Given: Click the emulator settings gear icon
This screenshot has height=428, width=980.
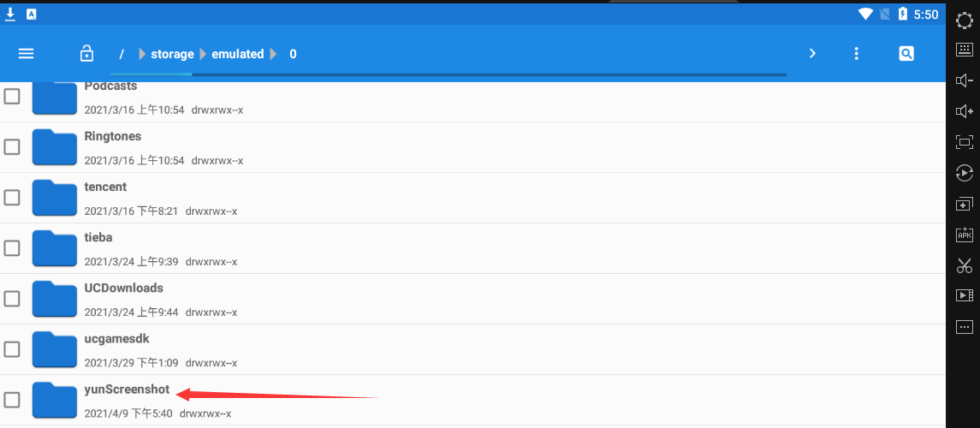Looking at the screenshot, I should 965,20.
